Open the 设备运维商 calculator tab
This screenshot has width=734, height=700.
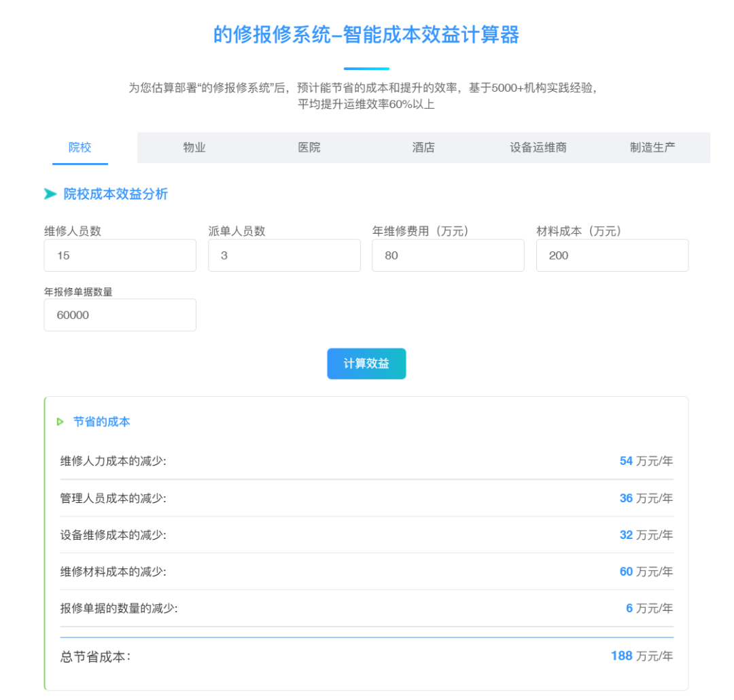(538, 147)
